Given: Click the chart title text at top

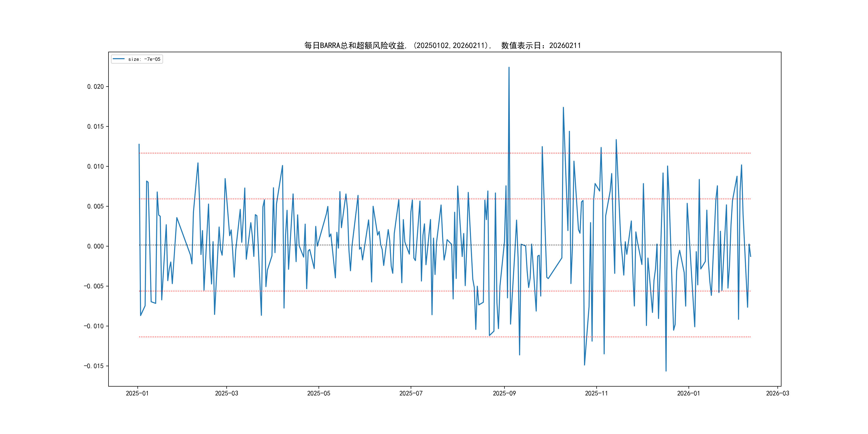Looking at the screenshot, I should click(442, 46).
